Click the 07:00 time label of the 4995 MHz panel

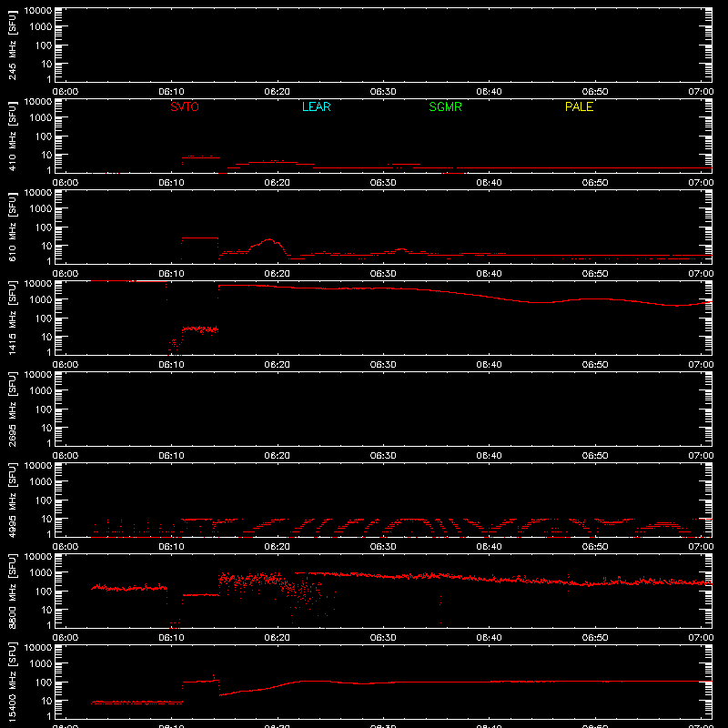point(701,547)
